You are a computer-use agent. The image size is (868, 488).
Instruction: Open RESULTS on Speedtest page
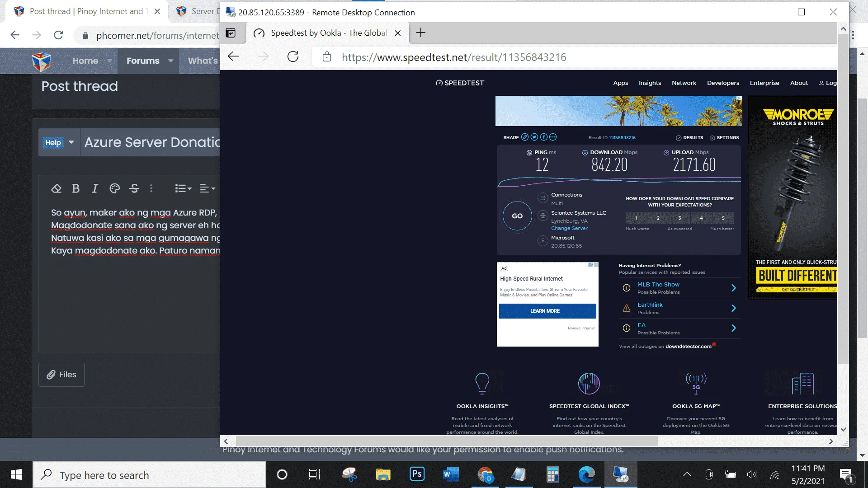coord(689,137)
